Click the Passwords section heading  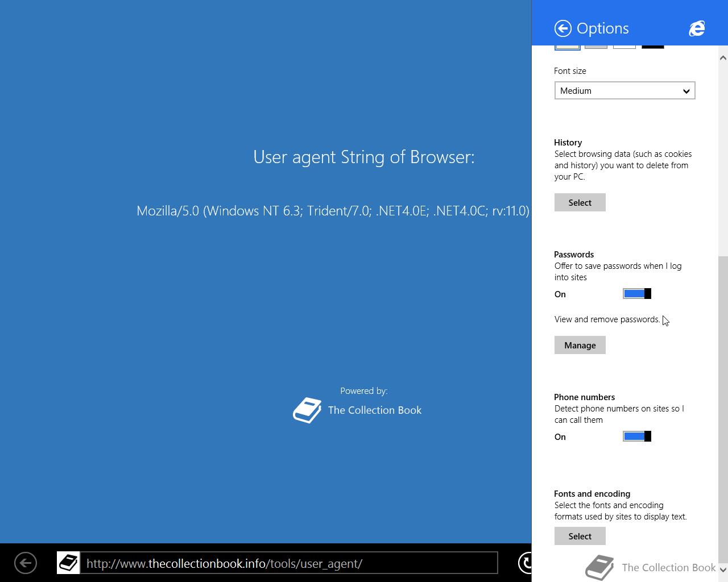(574, 255)
